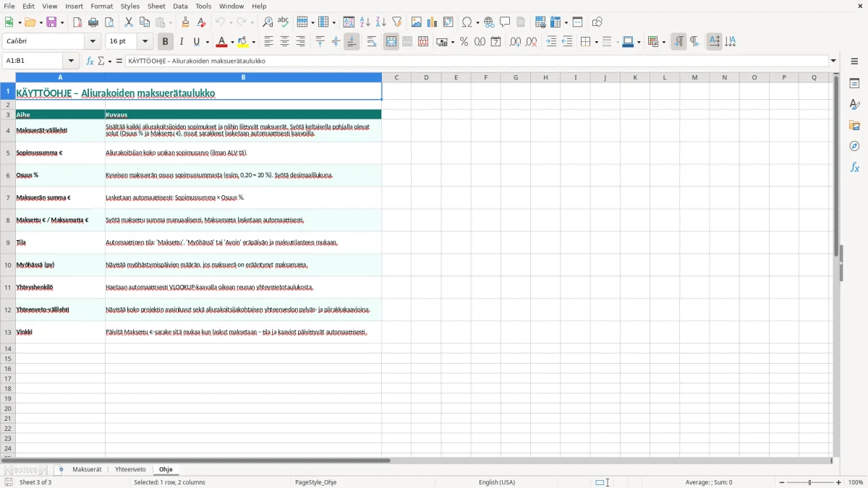This screenshot has height=488, width=868.
Task: Click column B header
Action: pos(243,77)
